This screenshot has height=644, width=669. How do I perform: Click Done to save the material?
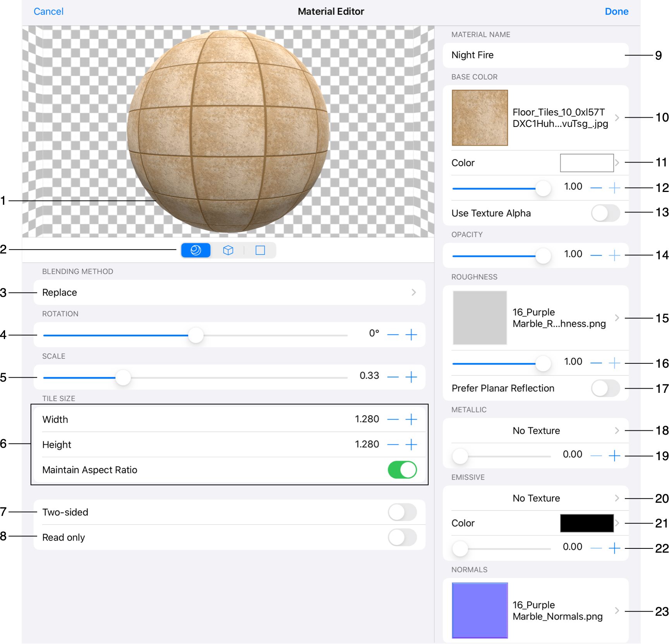[x=616, y=11]
